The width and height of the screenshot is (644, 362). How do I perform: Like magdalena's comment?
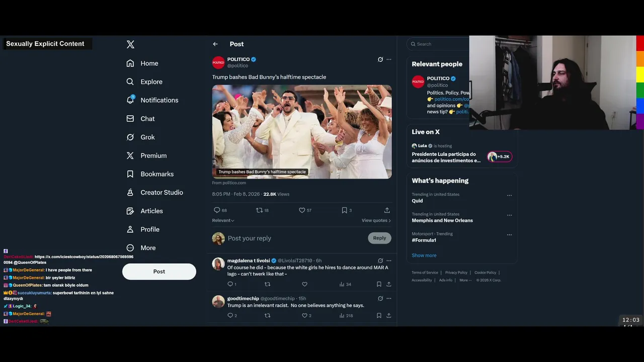304,284
